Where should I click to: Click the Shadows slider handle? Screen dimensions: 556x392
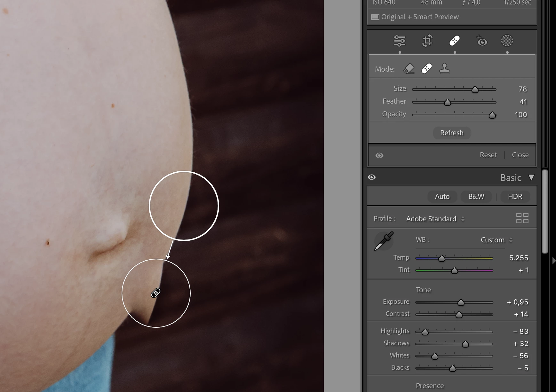(465, 344)
